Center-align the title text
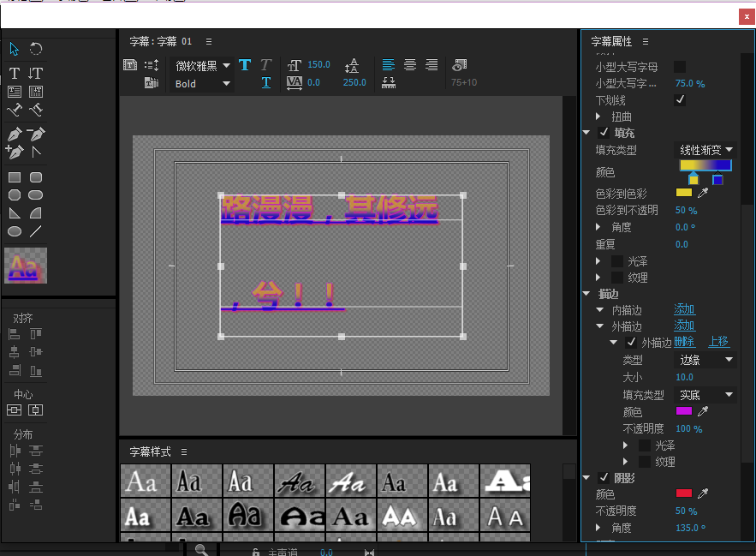The image size is (756, 556). click(410, 64)
